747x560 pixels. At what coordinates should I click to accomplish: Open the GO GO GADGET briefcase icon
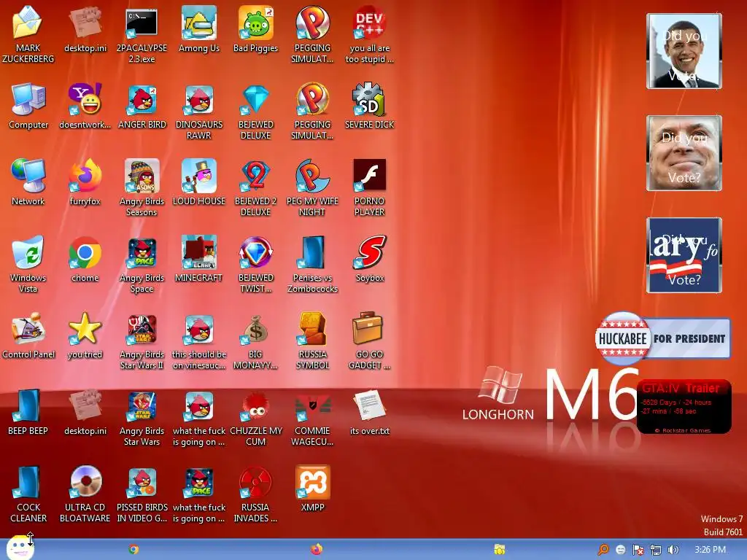coord(368,328)
